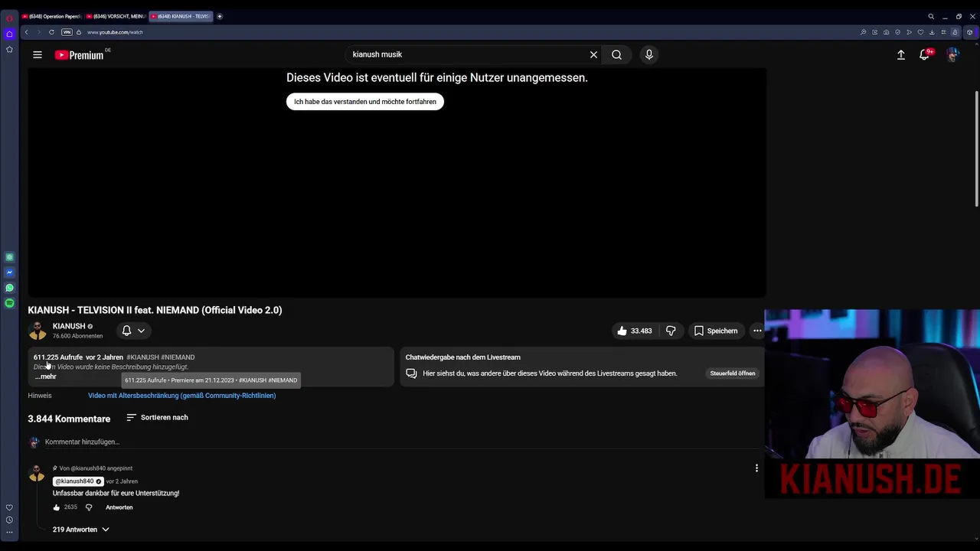Clear the search text with the X
Image resolution: width=980 pixels, height=551 pixels.
coord(593,54)
